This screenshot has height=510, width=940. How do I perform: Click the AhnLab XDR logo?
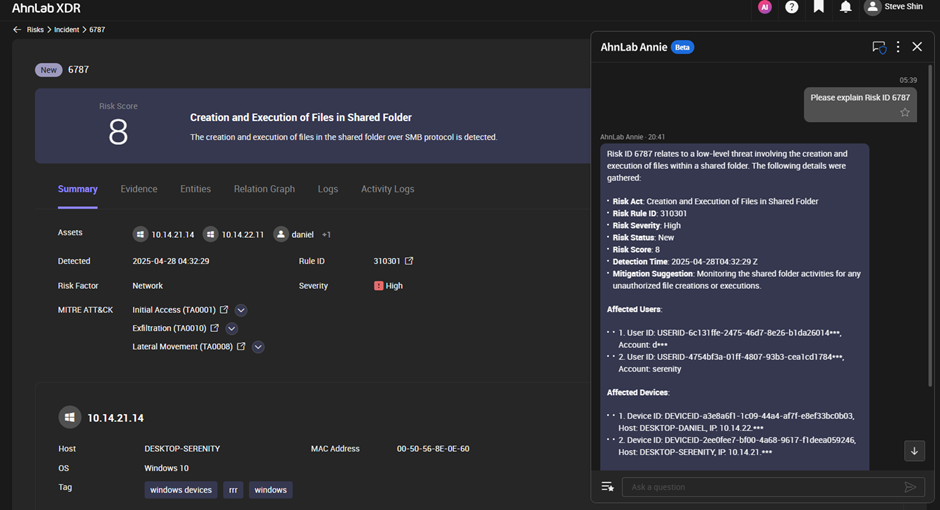46,8
